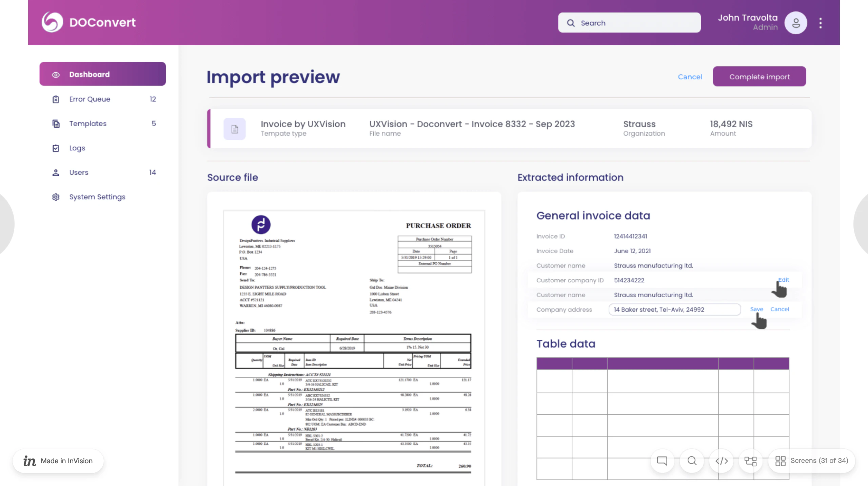The width and height of the screenshot is (868, 486).
Task: Click the Company address text box
Action: click(674, 309)
